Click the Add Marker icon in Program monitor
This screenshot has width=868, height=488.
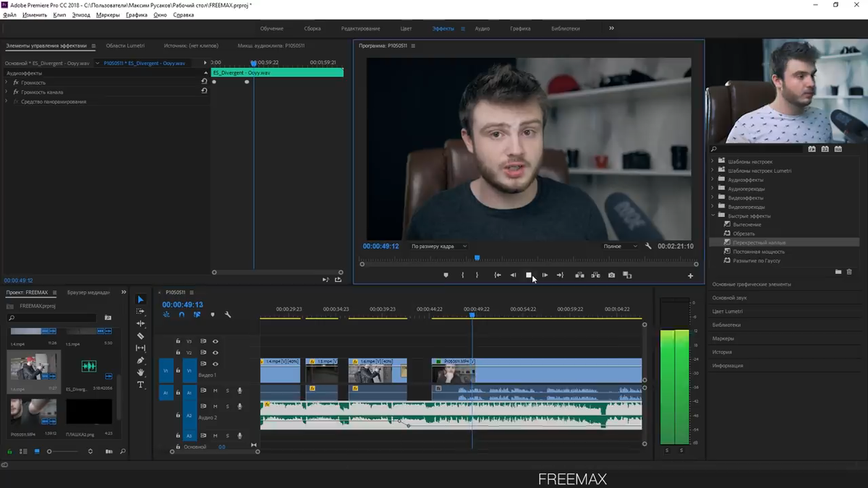[x=446, y=275]
